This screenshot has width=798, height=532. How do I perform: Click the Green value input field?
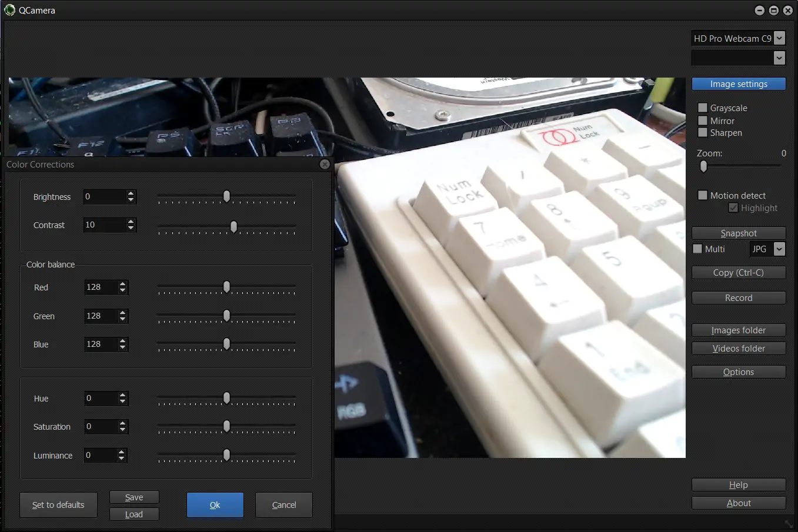101,316
